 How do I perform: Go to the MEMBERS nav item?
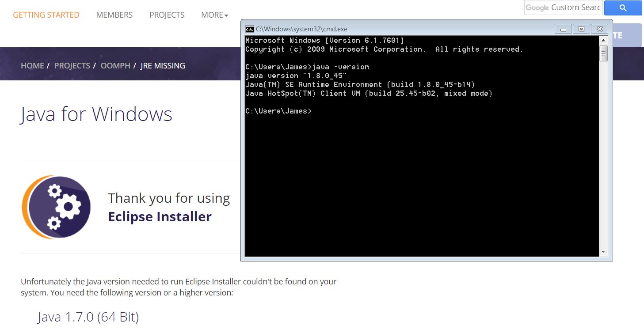point(114,15)
